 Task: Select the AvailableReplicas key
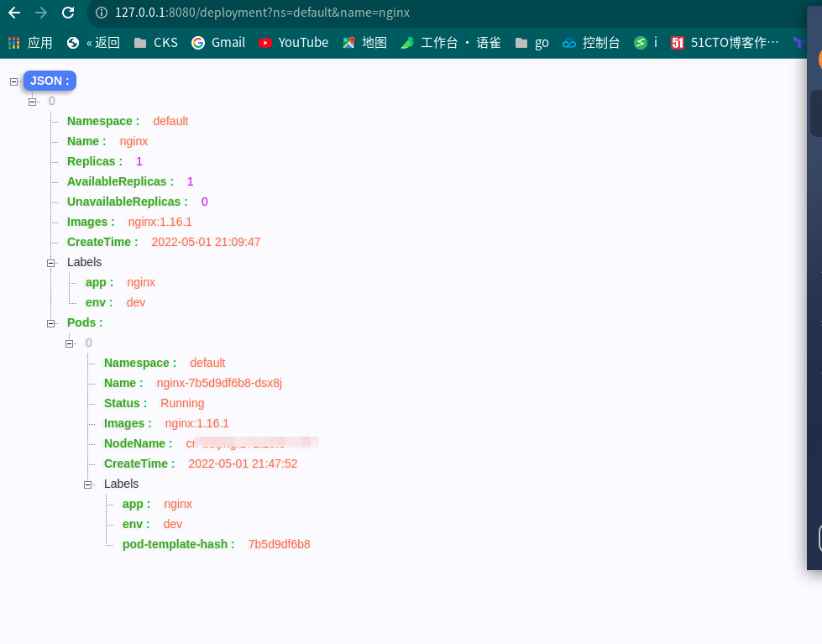[x=121, y=181]
